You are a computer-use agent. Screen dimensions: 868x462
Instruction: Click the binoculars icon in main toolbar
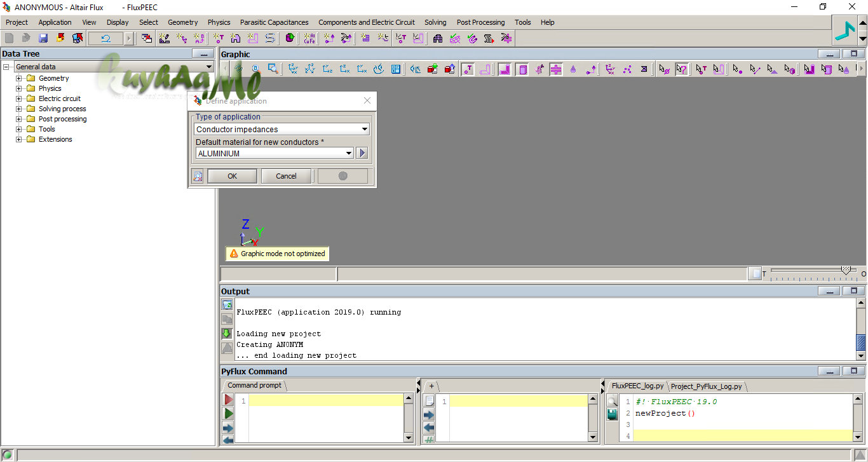coord(438,38)
